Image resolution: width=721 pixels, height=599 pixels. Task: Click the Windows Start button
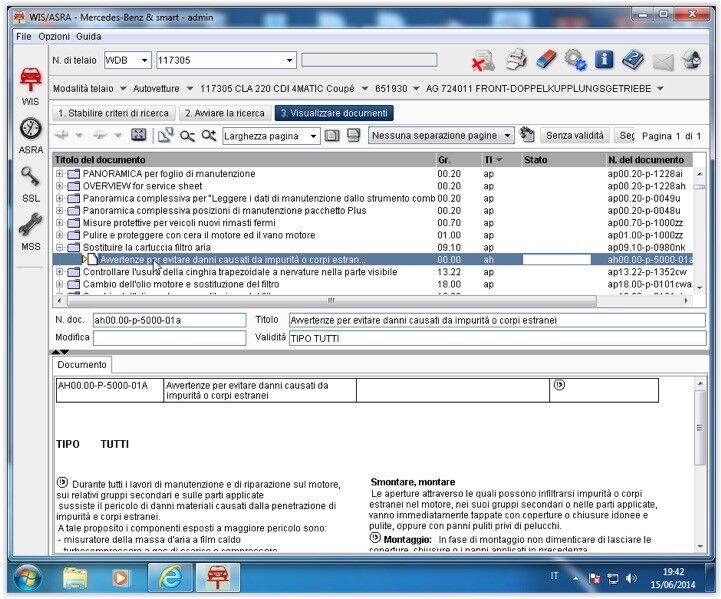(28, 578)
